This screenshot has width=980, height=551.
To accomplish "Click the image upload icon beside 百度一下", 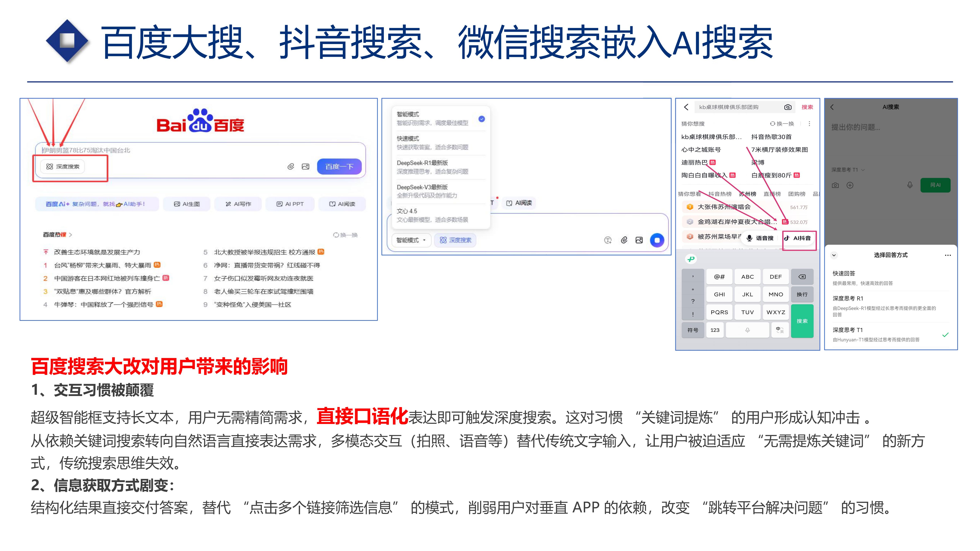I will pyautogui.click(x=305, y=167).
